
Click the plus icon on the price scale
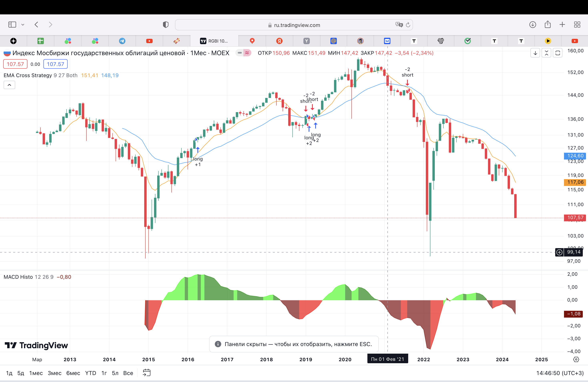[x=559, y=252]
